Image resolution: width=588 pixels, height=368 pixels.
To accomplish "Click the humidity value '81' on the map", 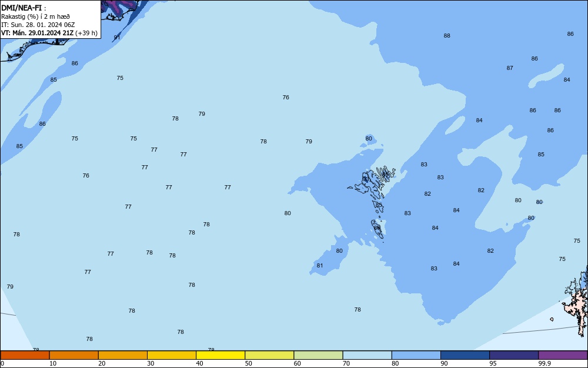I will [319, 265].
